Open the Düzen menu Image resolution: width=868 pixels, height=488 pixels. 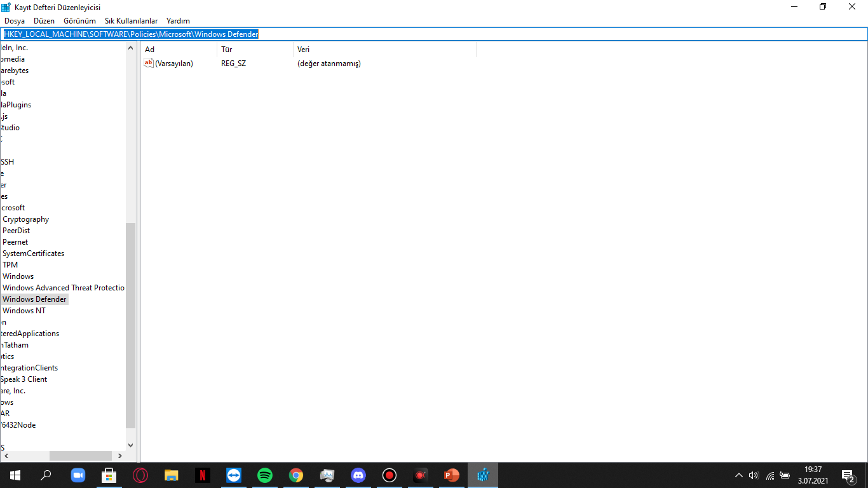[x=44, y=21]
